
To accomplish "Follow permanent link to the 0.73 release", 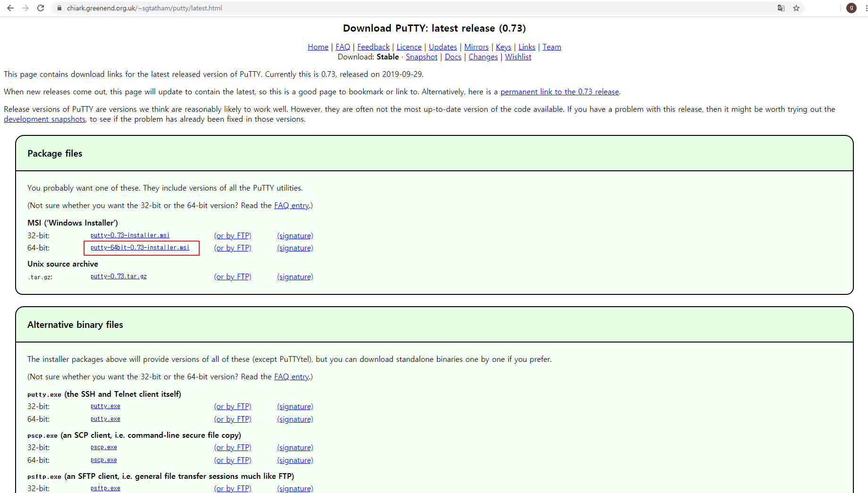I will pos(560,92).
